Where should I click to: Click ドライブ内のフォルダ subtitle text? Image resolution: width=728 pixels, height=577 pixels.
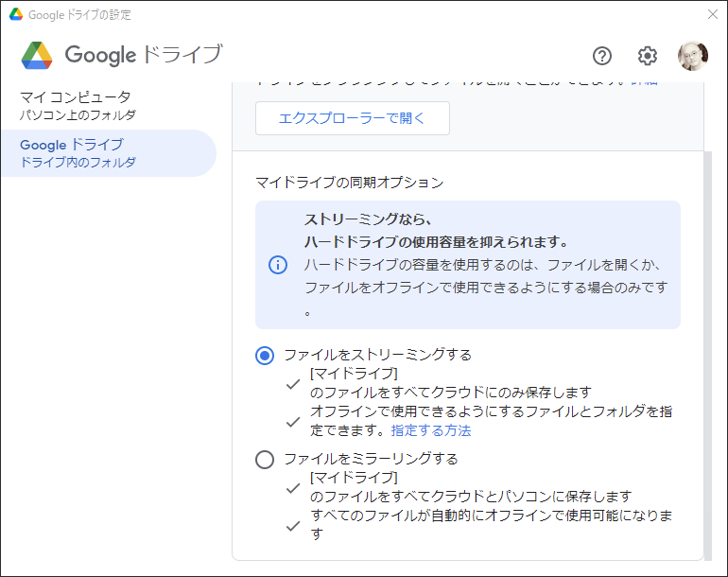(78, 162)
